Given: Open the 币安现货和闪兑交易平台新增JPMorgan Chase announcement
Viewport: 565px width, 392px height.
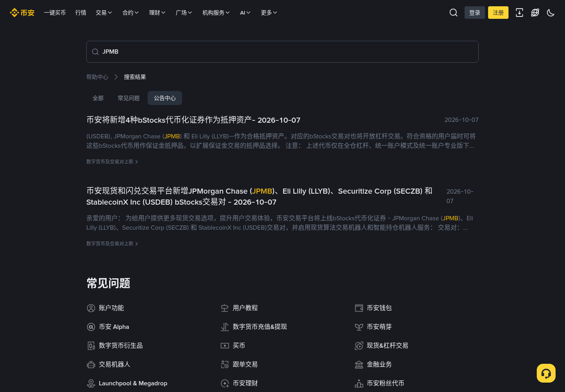Looking at the screenshot, I should coord(259,196).
